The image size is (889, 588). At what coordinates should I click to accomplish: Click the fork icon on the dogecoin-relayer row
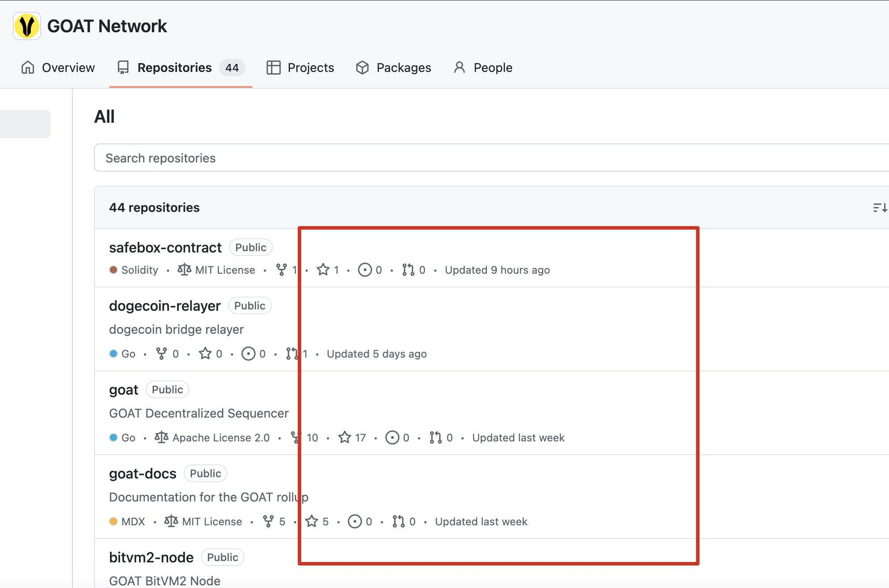[162, 354]
